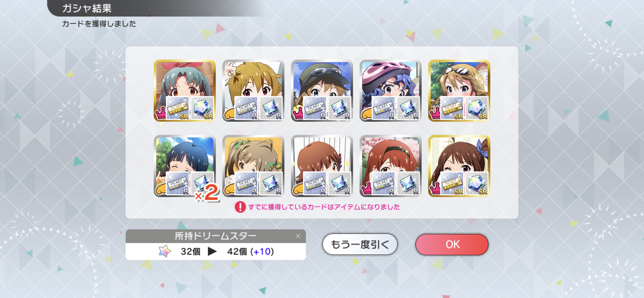Click SR gem icon on top-right card

[x=477, y=108]
